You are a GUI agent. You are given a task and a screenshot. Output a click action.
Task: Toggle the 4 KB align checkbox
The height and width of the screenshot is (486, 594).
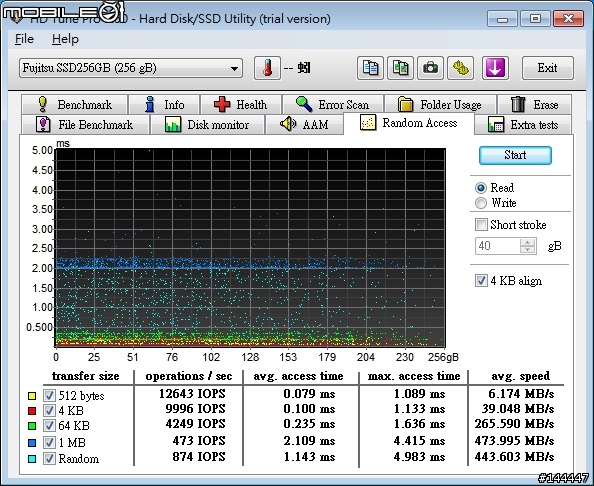click(481, 281)
